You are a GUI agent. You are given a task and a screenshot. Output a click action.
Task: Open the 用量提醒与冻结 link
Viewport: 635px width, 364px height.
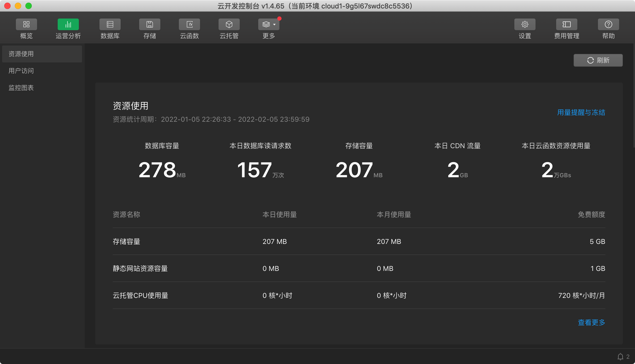pos(581,112)
